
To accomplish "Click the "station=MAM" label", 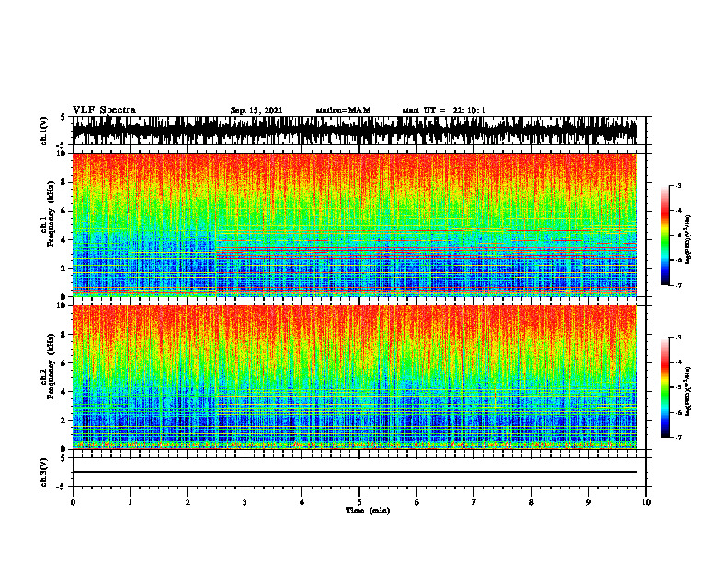I will [x=343, y=110].
